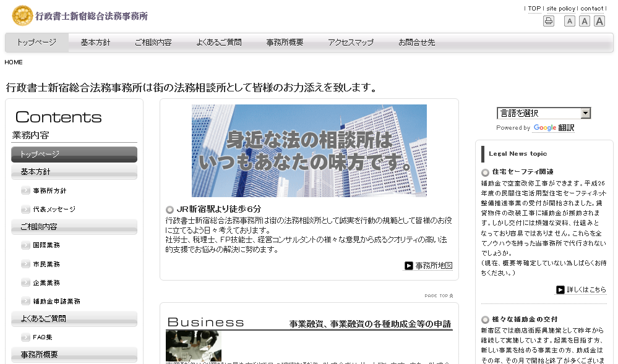The height and width of the screenshot is (364, 618).
Task: Expand the 事務所概要 sidebar section
Action: click(74, 355)
